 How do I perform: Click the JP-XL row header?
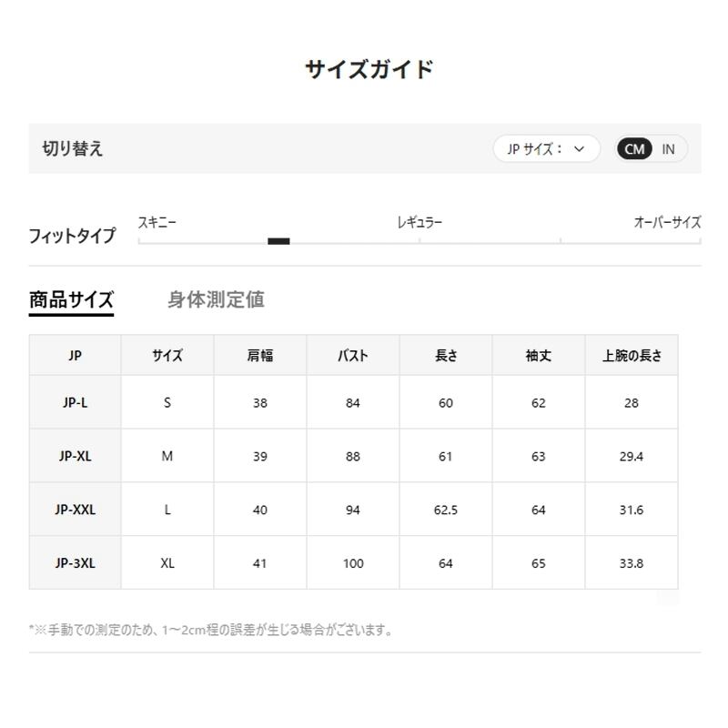(76, 456)
